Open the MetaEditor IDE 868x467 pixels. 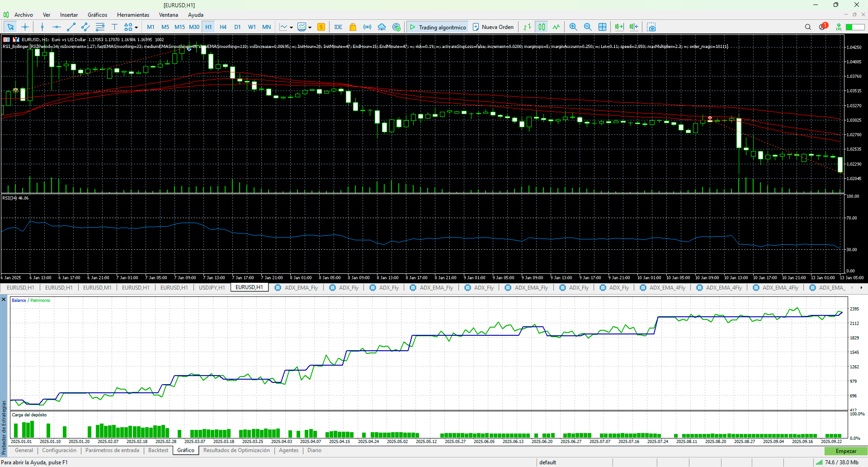pos(338,27)
